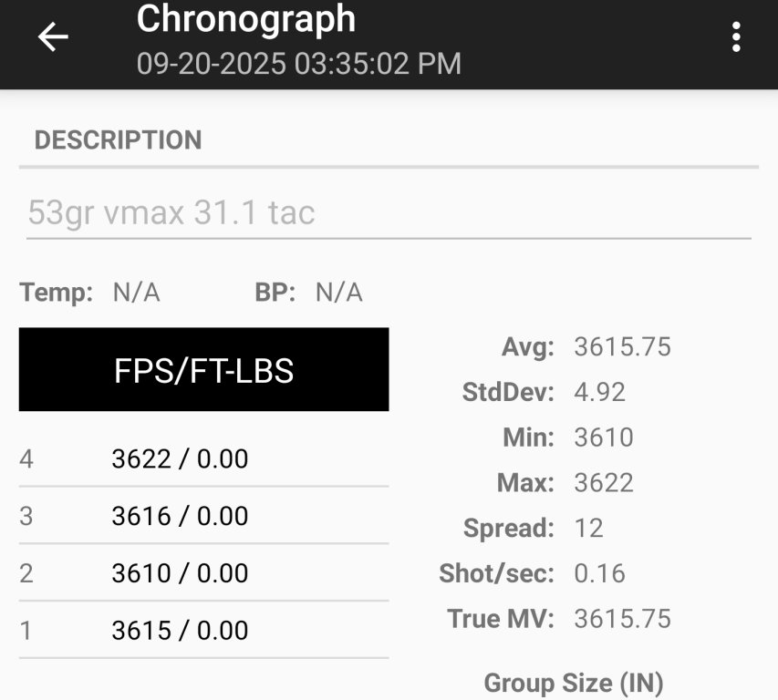Tap the Shot/sec value 0.16
The image size is (778, 700).
point(599,573)
